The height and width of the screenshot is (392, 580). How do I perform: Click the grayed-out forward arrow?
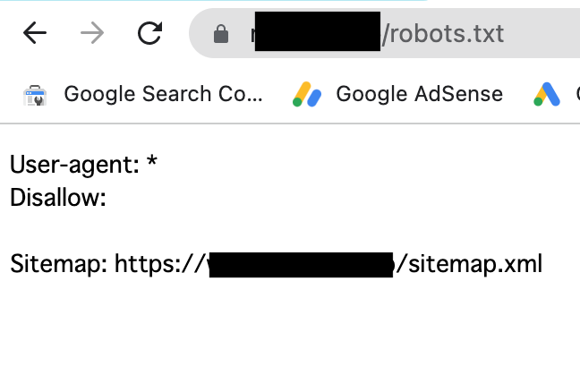click(x=91, y=34)
